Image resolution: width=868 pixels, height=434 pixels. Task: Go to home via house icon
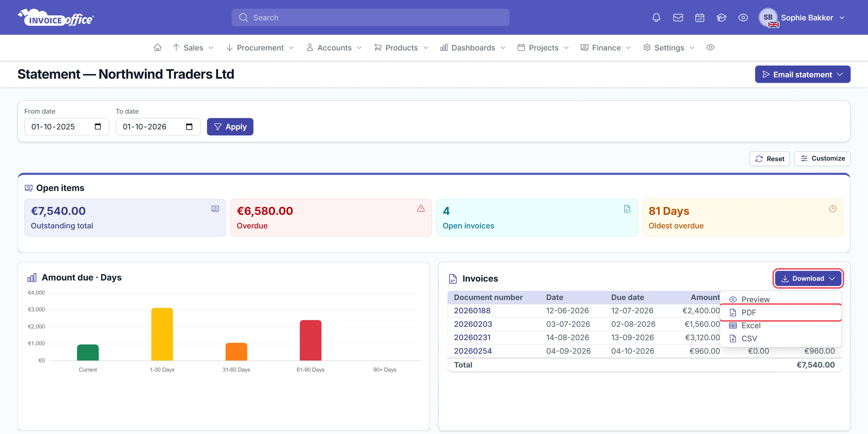[x=157, y=47]
